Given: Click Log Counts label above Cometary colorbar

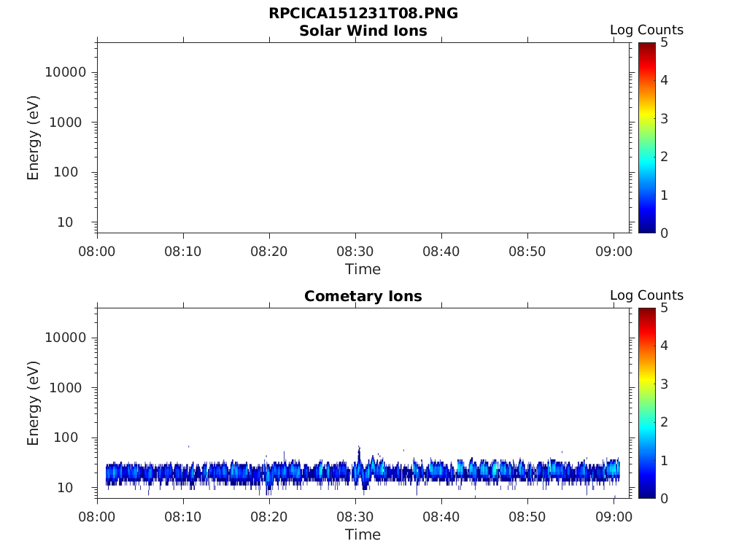Looking at the screenshot, I should (646, 295).
